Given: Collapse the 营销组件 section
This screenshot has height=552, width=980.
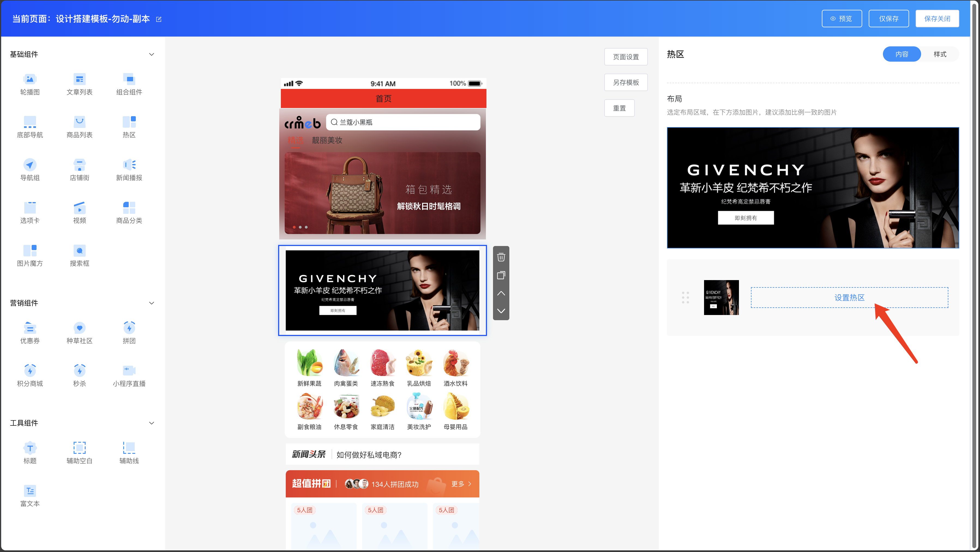Looking at the screenshot, I should (151, 303).
